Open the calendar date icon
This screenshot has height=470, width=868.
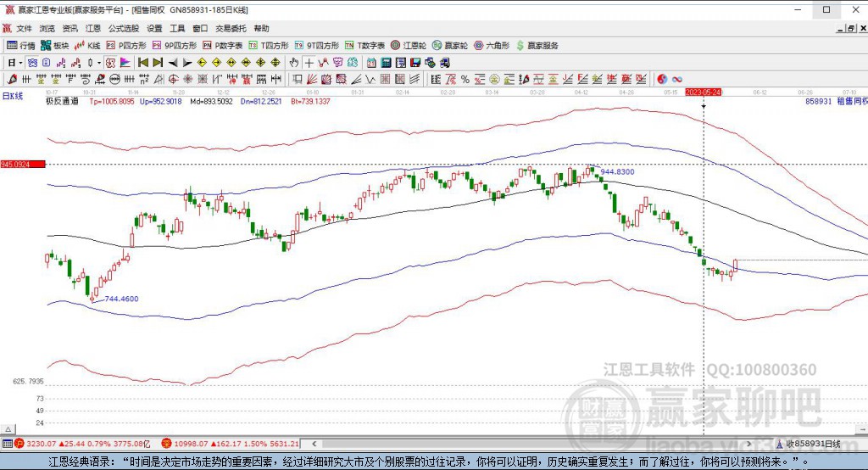pyautogui.click(x=371, y=63)
